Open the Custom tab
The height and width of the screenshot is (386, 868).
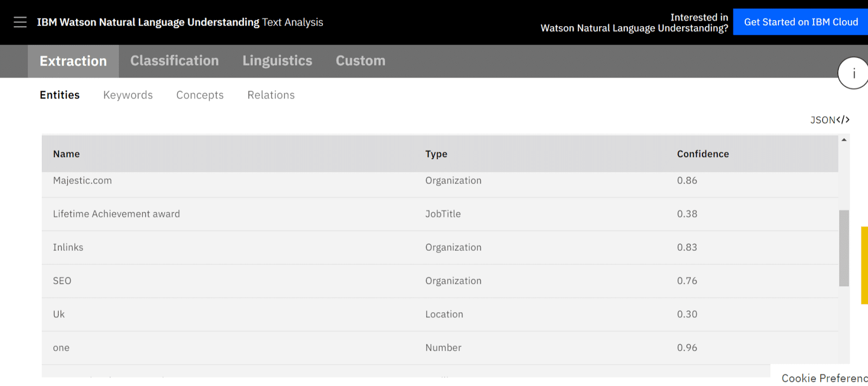point(361,61)
